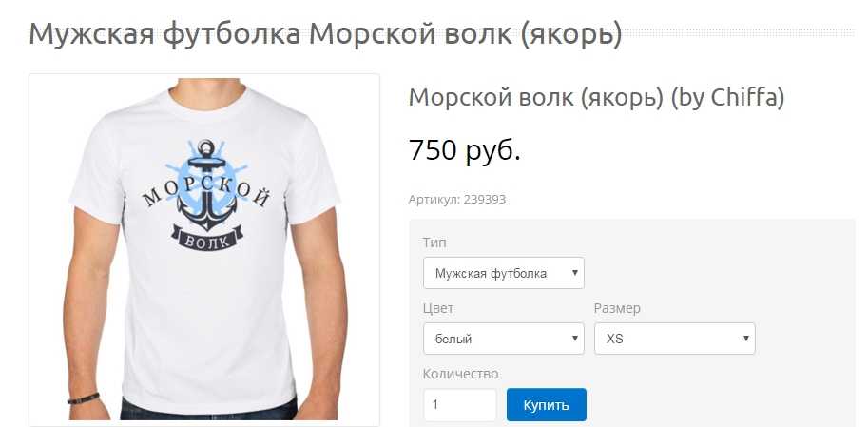Click the Размер field label
This screenshot has width=868, height=427.
[x=617, y=308]
